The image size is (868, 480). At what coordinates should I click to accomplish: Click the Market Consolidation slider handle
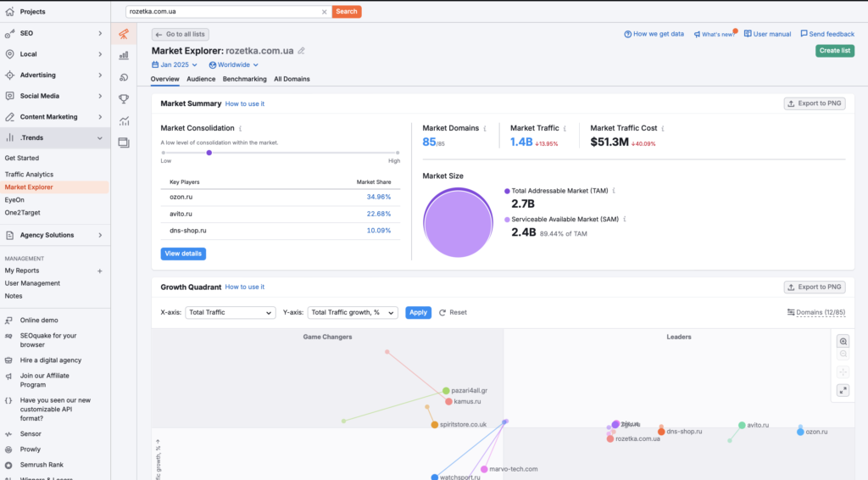pyautogui.click(x=209, y=153)
